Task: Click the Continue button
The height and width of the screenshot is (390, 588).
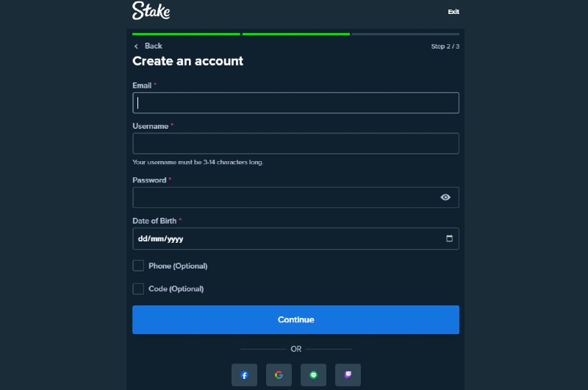Action: pyautogui.click(x=295, y=319)
